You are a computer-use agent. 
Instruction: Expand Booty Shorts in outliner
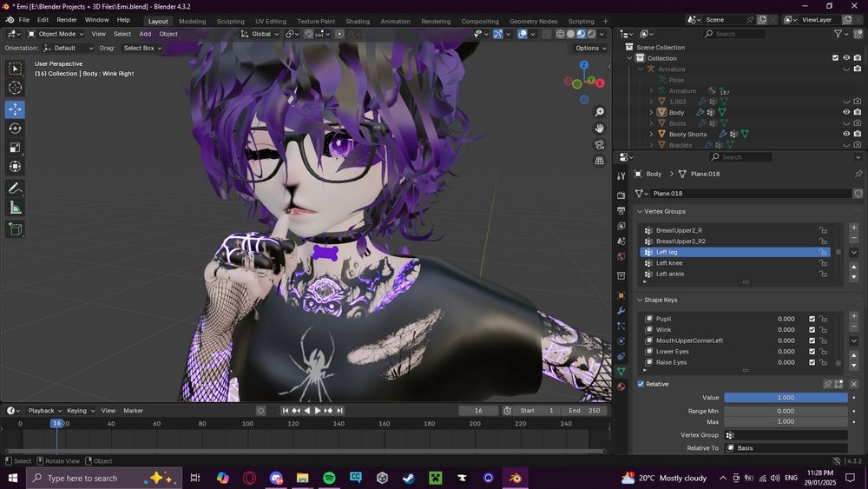click(x=651, y=134)
